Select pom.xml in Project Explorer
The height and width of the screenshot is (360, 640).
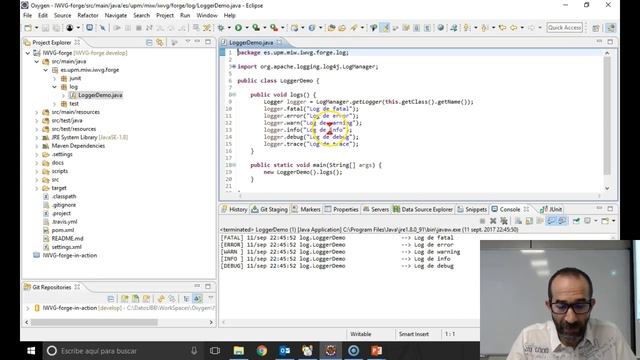62,230
